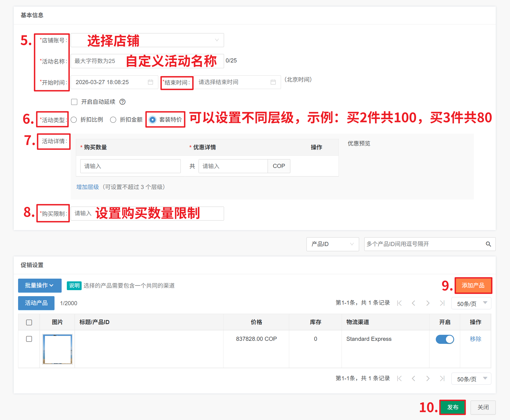Switch to the 活动产品 tab
The image size is (510, 420).
click(36, 303)
